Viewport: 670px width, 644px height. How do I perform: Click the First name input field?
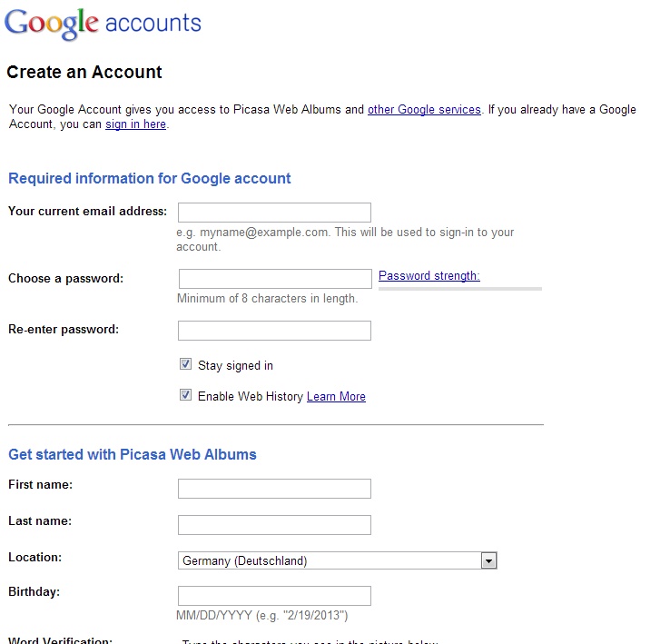274,489
